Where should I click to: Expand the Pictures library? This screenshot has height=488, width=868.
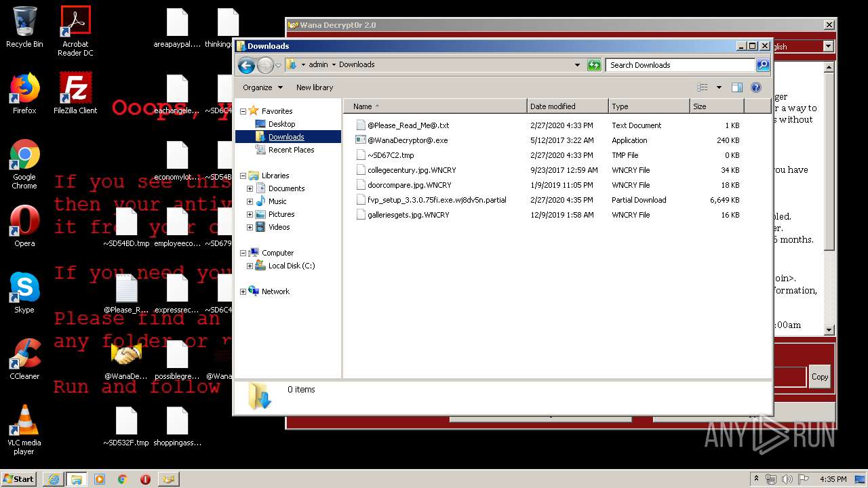[x=250, y=214]
